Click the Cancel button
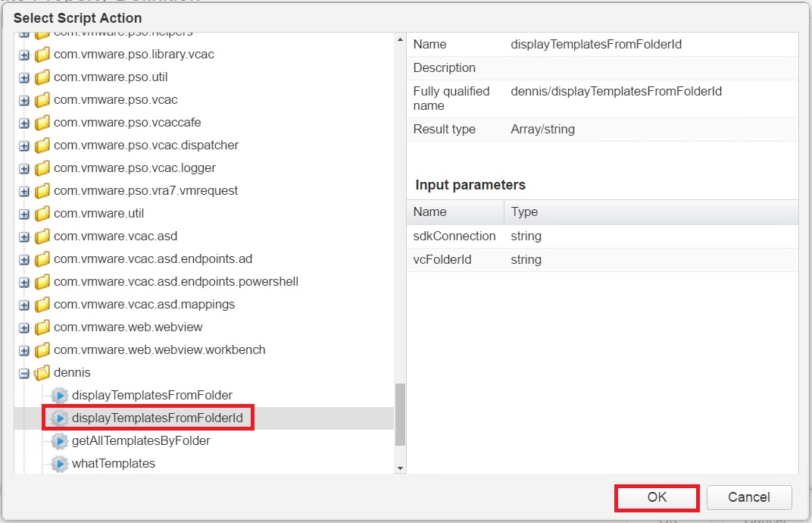 coord(749,497)
